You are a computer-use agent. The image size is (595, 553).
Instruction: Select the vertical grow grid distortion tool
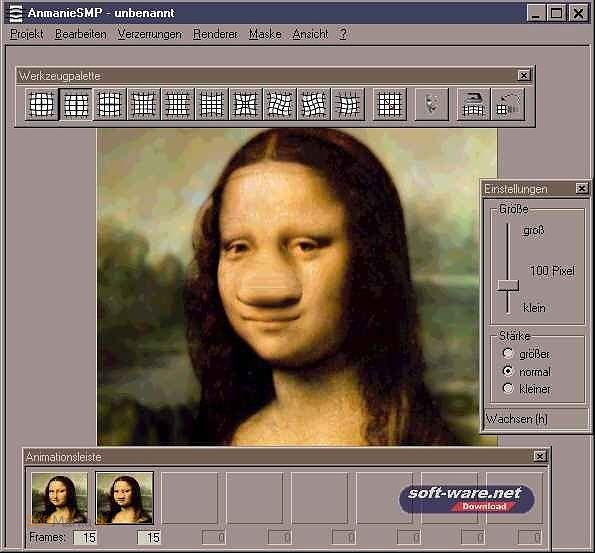point(110,104)
